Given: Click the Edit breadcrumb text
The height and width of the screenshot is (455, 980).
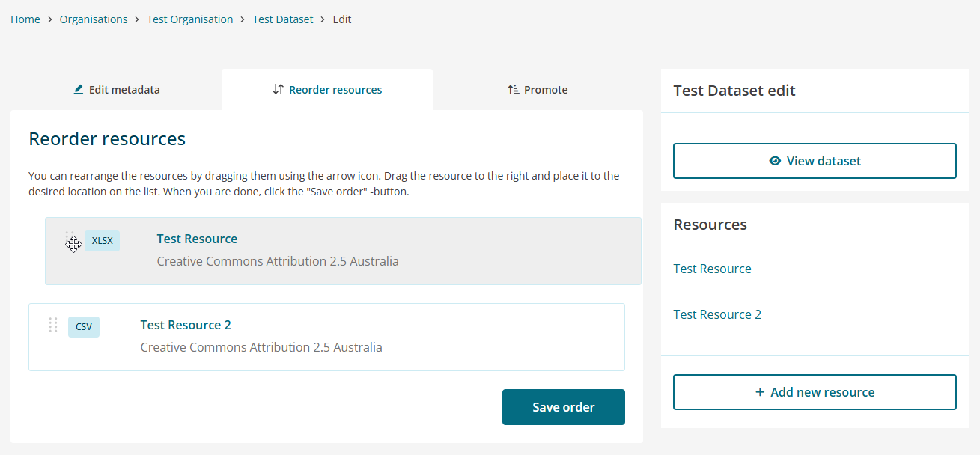Looking at the screenshot, I should (342, 19).
